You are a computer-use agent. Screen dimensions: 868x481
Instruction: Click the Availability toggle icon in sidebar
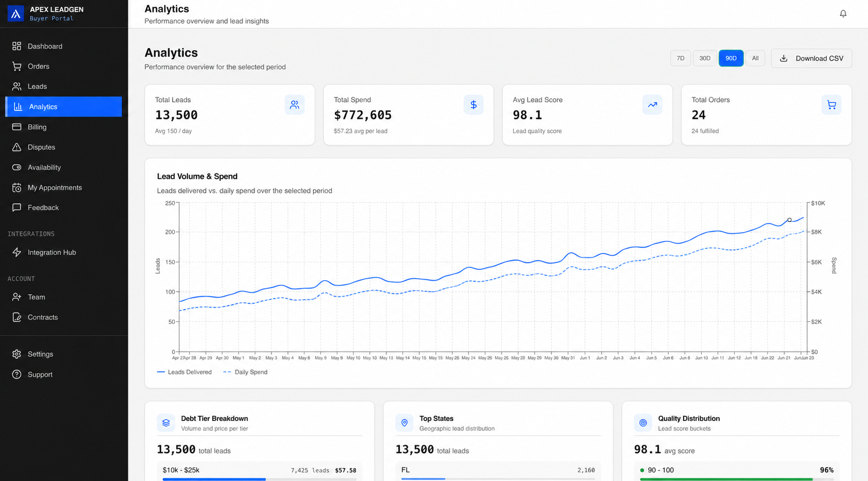[x=16, y=167]
